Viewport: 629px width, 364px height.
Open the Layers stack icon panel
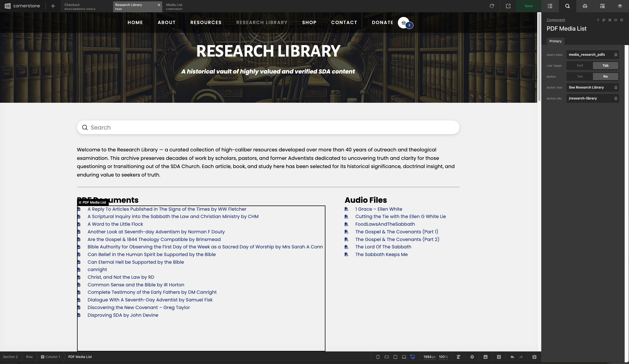click(x=620, y=6)
